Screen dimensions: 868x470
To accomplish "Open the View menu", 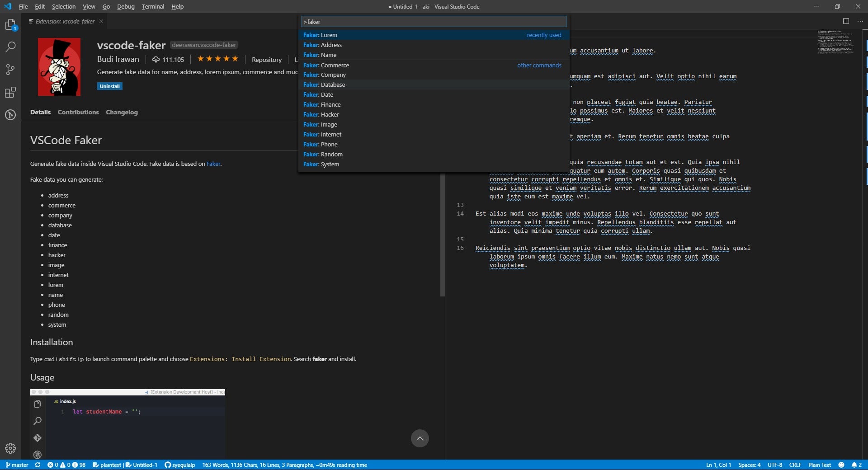I will pyautogui.click(x=89, y=6).
